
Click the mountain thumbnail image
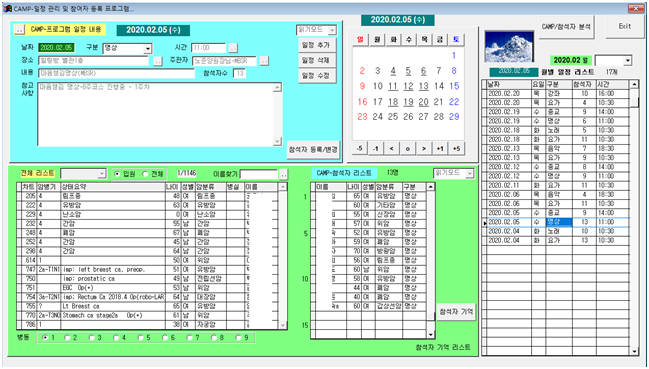coord(509,47)
